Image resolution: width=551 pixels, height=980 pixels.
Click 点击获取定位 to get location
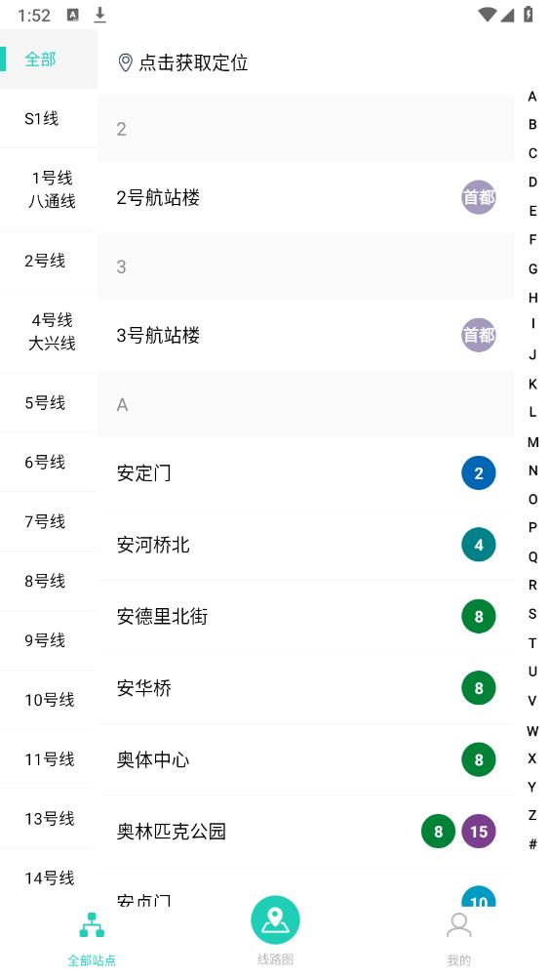click(x=193, y=62)
